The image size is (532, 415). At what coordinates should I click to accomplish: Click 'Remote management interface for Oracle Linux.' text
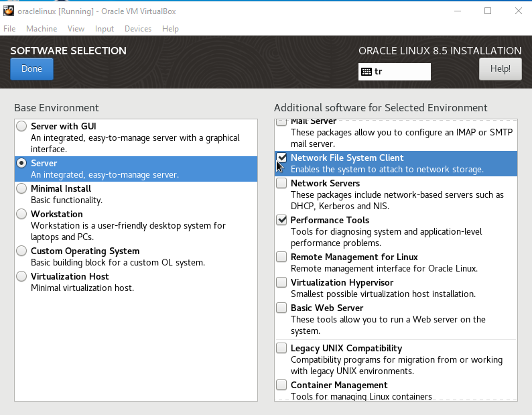pos(384,269)
